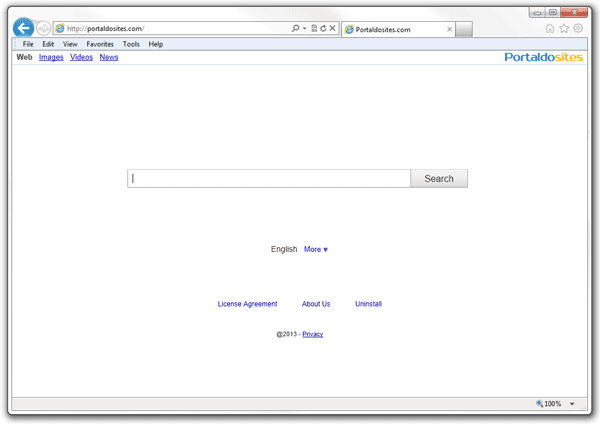Open the address bar autocomplete dropdown arrow

pyautogui.click(x=305, y=28)
